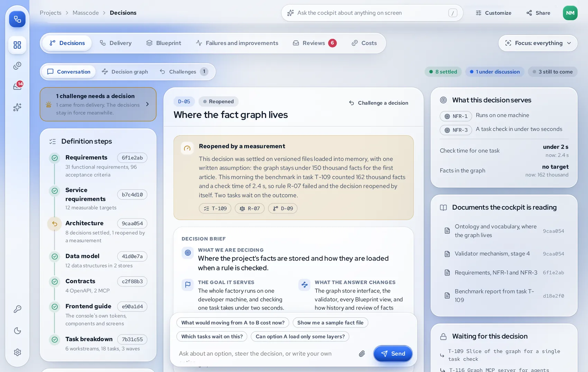Click the T-109 reference chip
Screen dimensions: 588x372
[215, 208]
